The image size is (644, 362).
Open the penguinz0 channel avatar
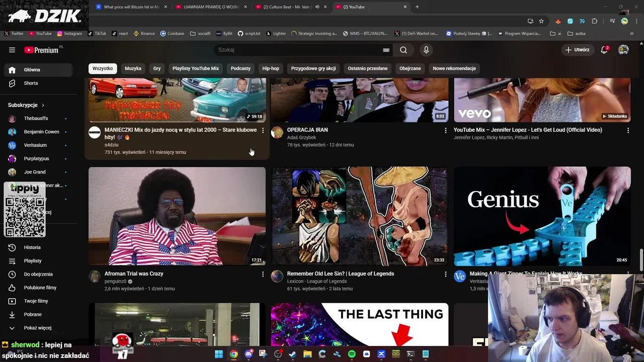click(x=95, y=276)
